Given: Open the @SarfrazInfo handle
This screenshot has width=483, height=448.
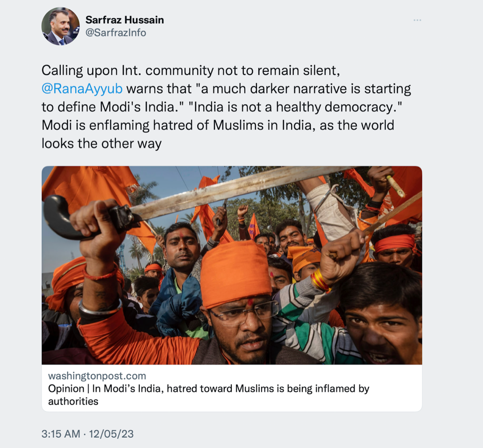Looking at the screenshot, I should 115,33.
